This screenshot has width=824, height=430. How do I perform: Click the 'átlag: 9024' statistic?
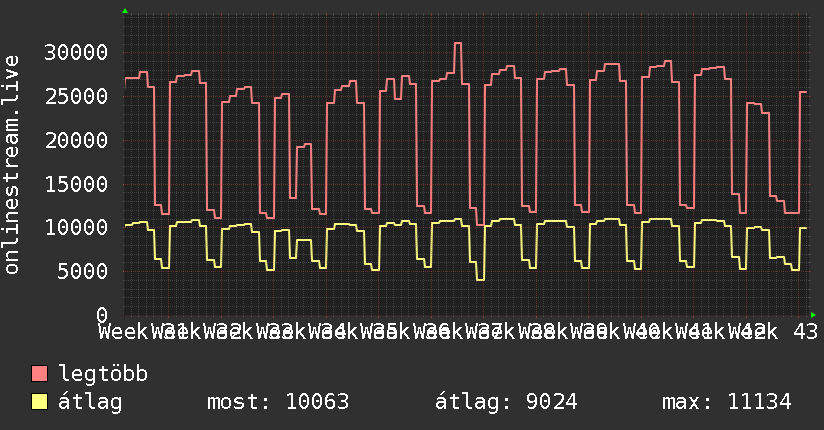pyautogui.click(x=506, y=402)
